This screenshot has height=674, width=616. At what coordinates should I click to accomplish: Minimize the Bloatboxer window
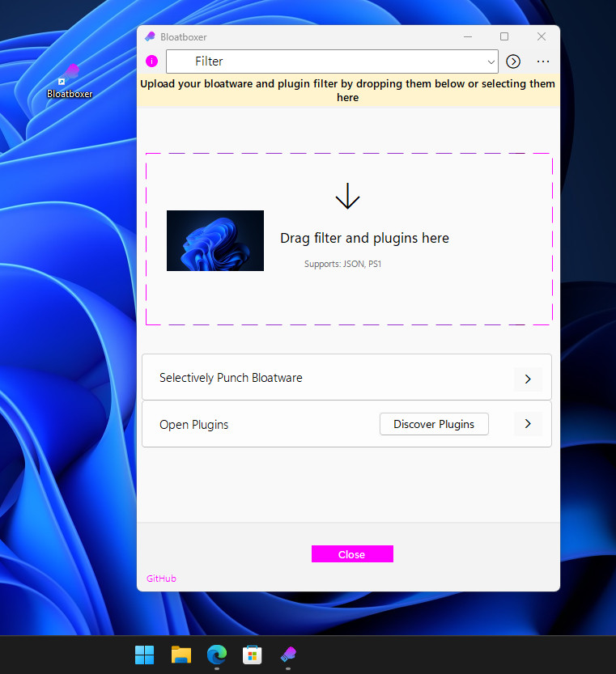[x=468, y=37]
